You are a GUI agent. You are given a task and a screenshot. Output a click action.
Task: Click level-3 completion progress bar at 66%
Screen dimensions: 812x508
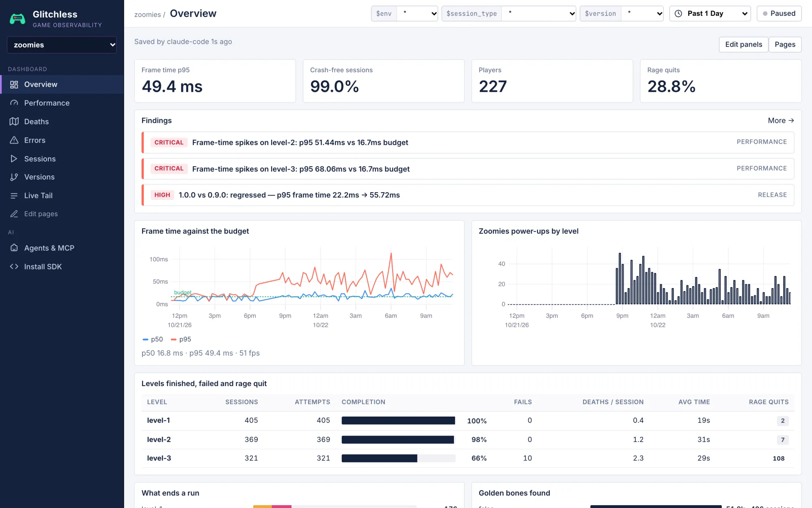398,458
